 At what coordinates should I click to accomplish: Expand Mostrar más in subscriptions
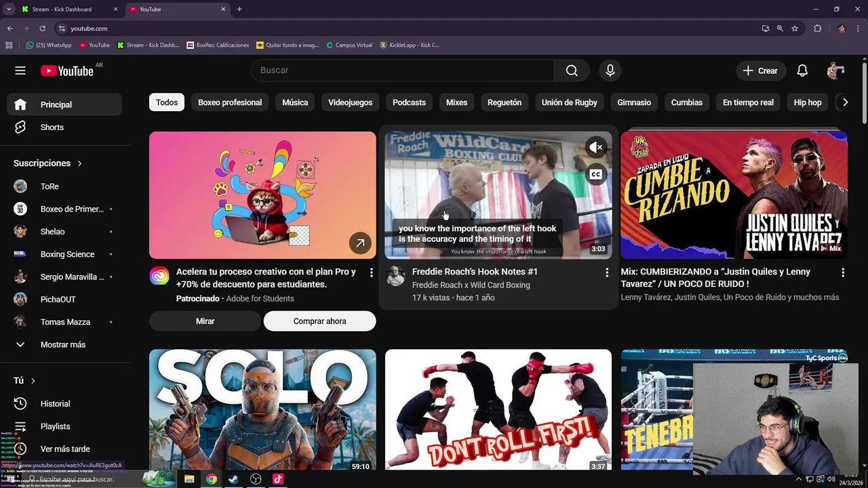[x=65, y=344]
